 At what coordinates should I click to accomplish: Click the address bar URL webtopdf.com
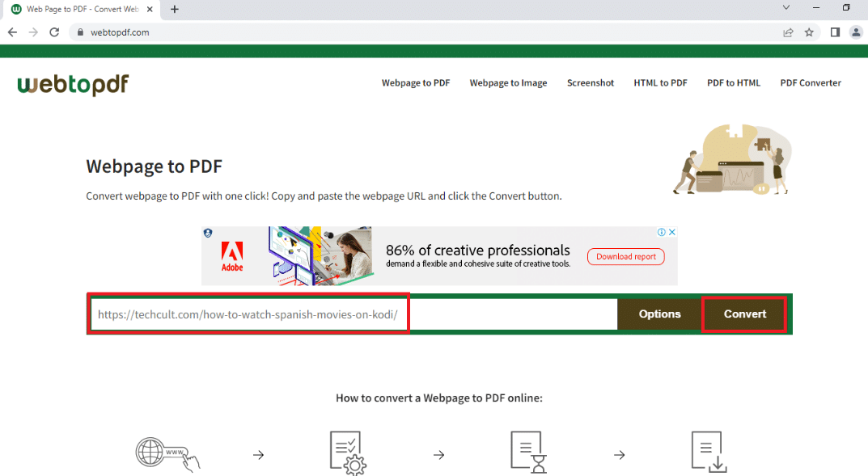click(120, 32)
